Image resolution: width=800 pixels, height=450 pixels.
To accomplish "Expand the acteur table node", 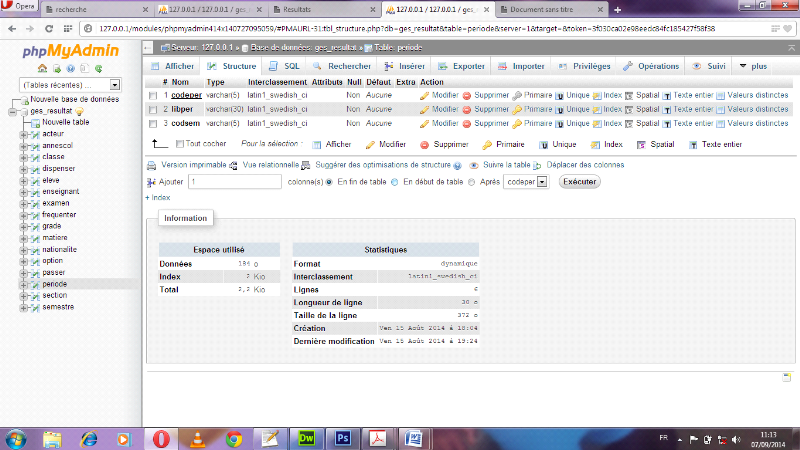I will click(x=23, y=134).
